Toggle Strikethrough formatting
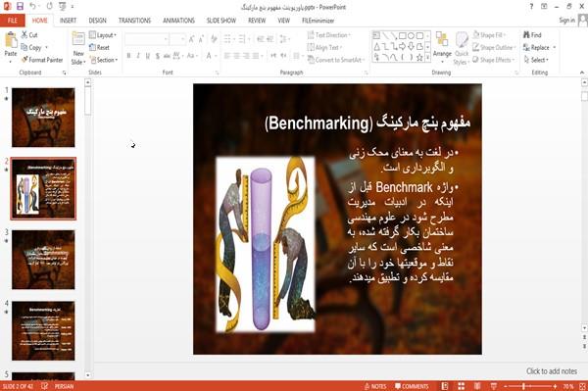 pos(167,56)
